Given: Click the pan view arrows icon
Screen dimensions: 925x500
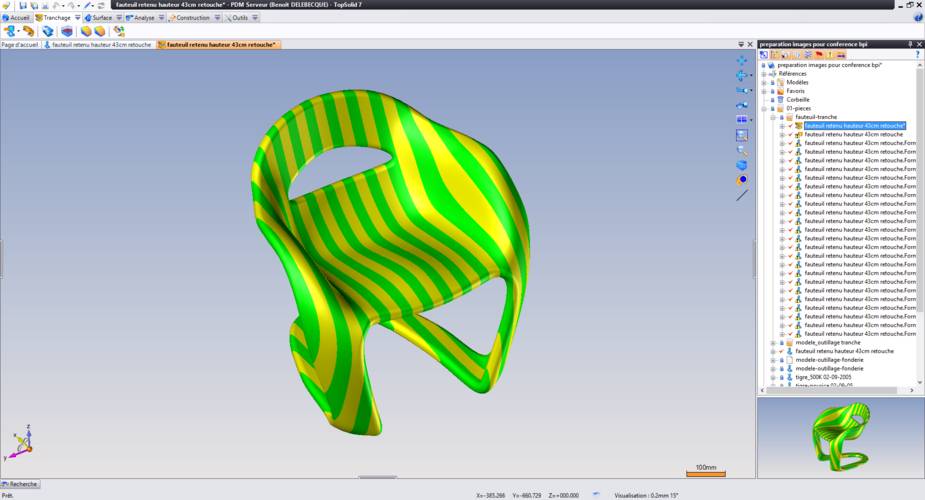Looking at the screenshot, I should pos(742,60).
